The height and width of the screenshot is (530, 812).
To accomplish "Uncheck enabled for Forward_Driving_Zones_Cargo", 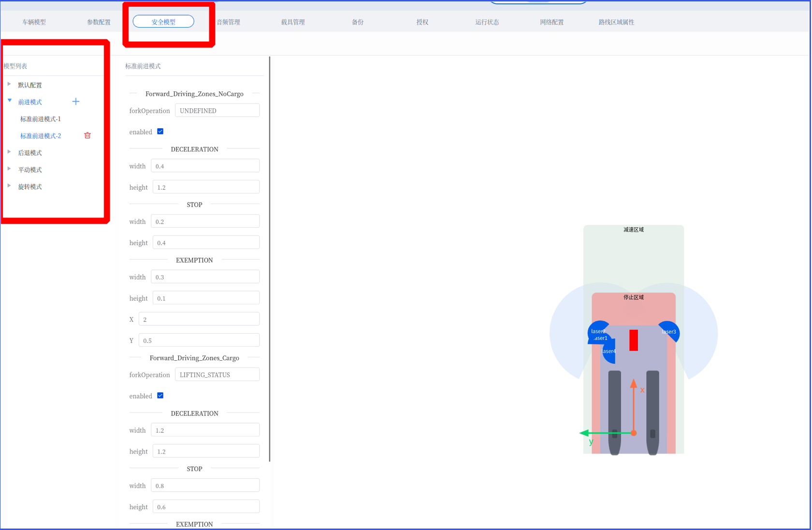I will pyautogui.click(x=160, y=396).
